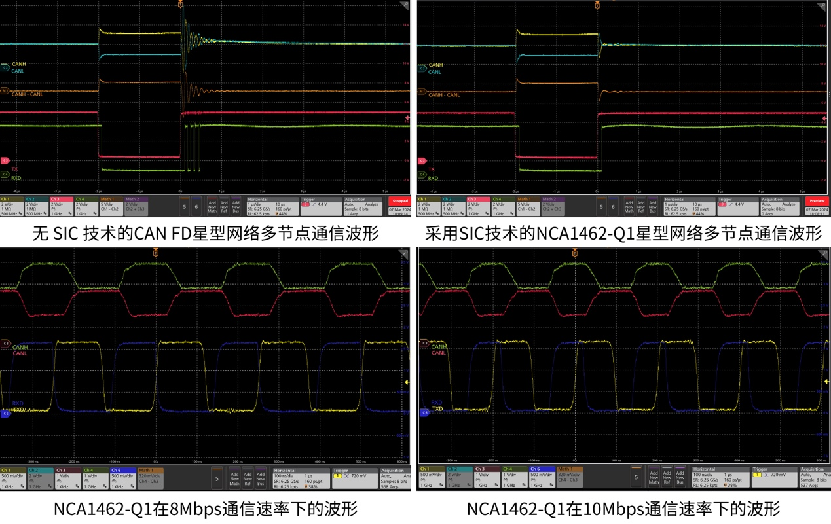
Task: Open Ch 4 badge in no-SIC waveform panel
Action: tap(86, 206)
